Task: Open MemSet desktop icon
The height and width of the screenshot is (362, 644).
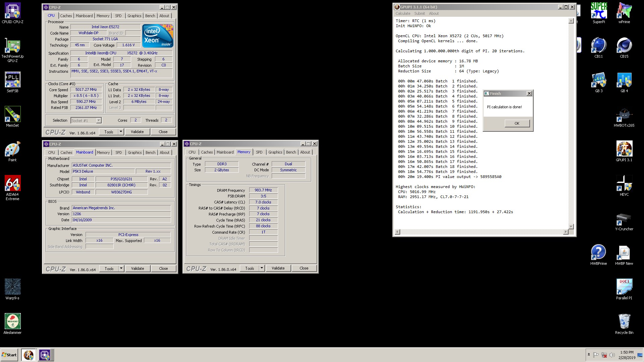Action: 12,117
